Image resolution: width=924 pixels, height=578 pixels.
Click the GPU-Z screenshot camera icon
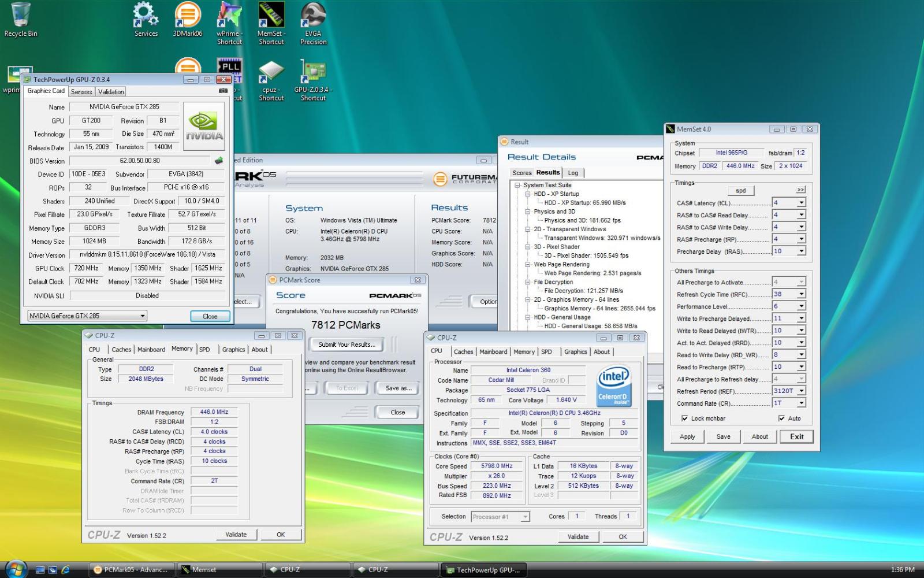coord(223,91)
